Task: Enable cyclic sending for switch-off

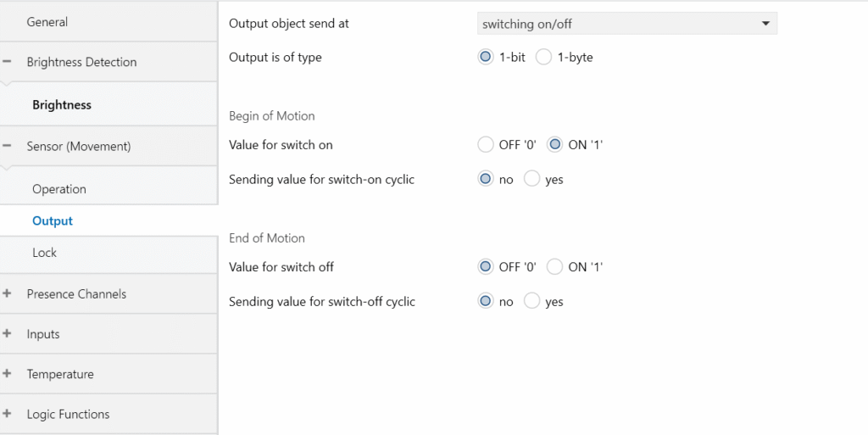Action: (x=532, y=302)
